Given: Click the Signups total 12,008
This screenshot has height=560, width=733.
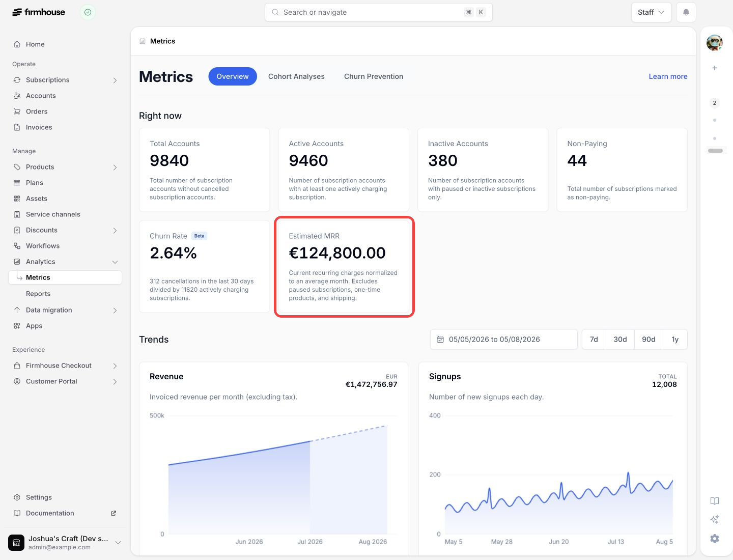Looking at the screenshot, I should pyautogui.click(x=664, y=384).
